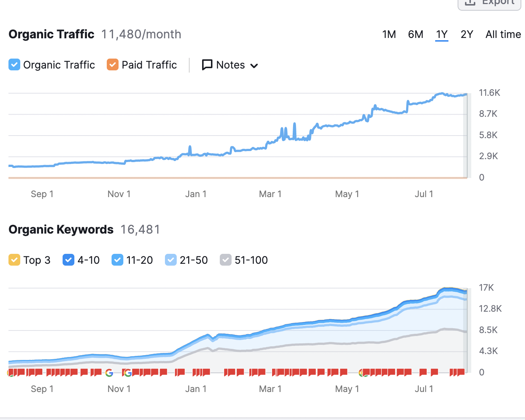Click the latest point on Organic Traffic line
The image size is (525, 420).
(x=466, y=95)
